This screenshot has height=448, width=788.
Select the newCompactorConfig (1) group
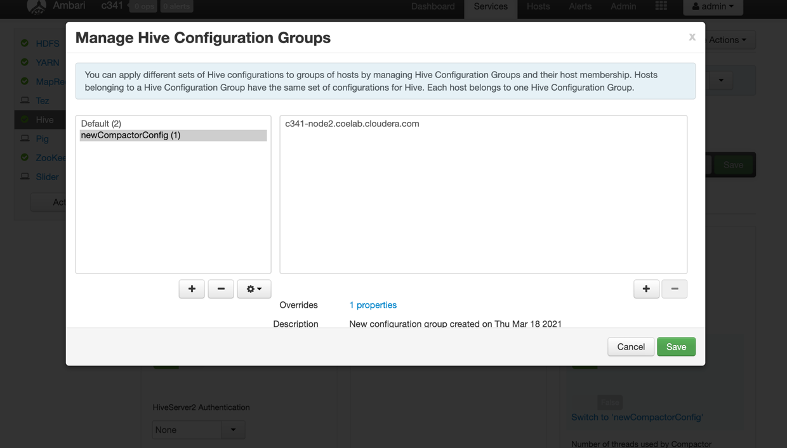(173, 135)
